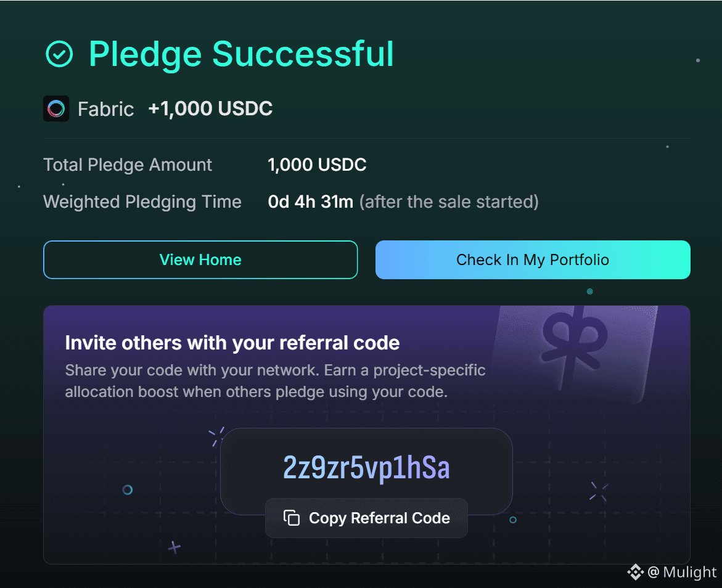Image resolution: width=722 pixels, height=588 pixels.
Task: Go to View Home
Action: pos(200,259)
